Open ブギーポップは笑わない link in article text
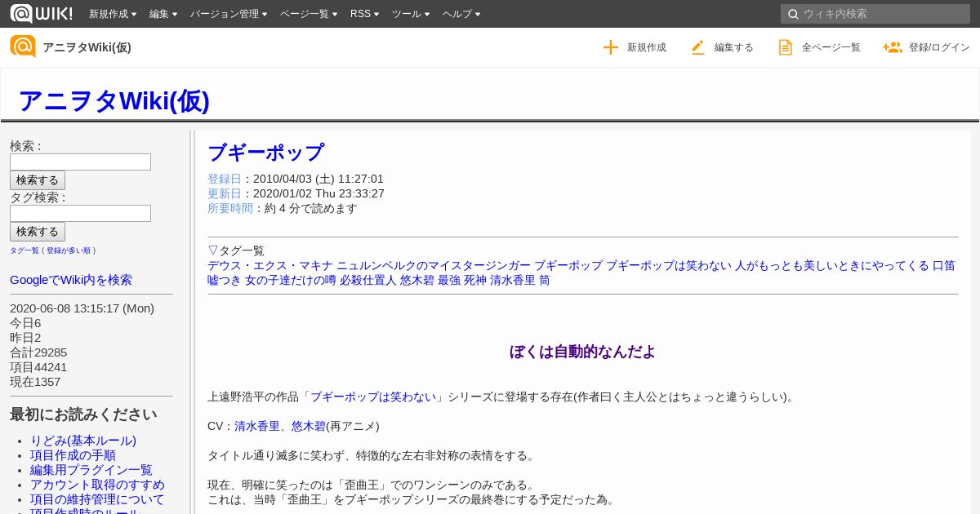Image resolution: width=980 pixels, height=514 pixels. tap(373, 397)
